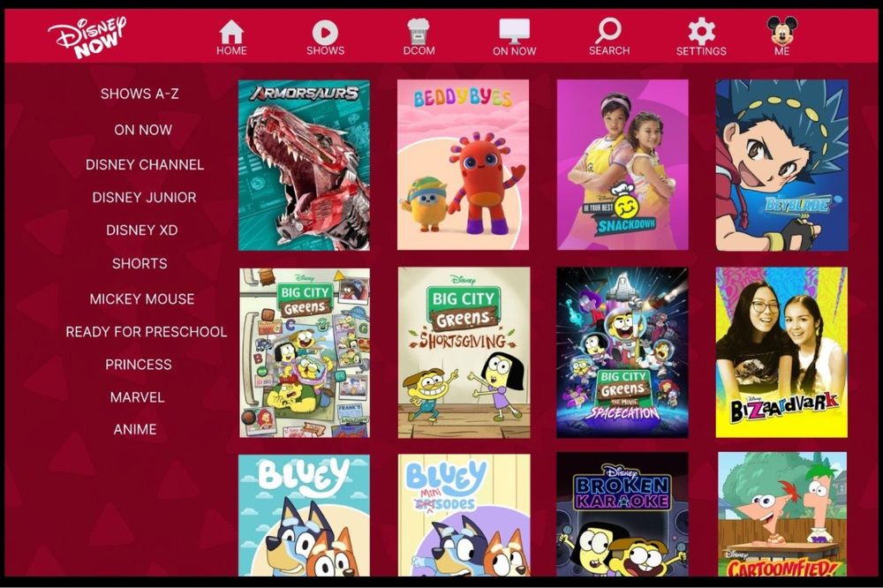Select Disney XD category

(x=142, y=230)
